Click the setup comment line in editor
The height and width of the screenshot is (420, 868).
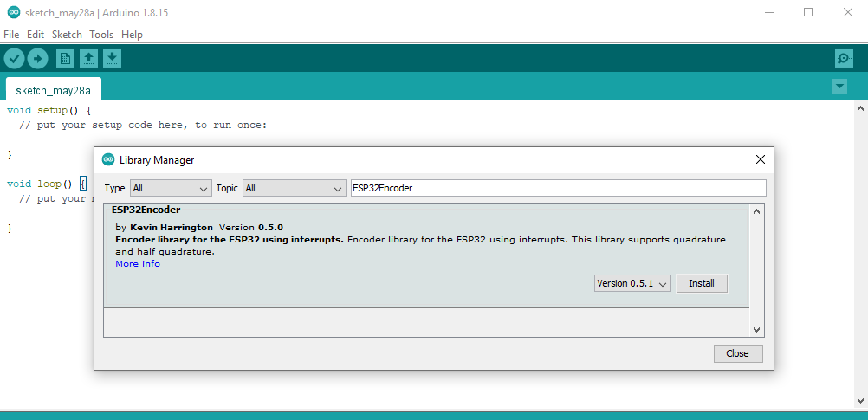pyautogui.click(x=143, y=126)
